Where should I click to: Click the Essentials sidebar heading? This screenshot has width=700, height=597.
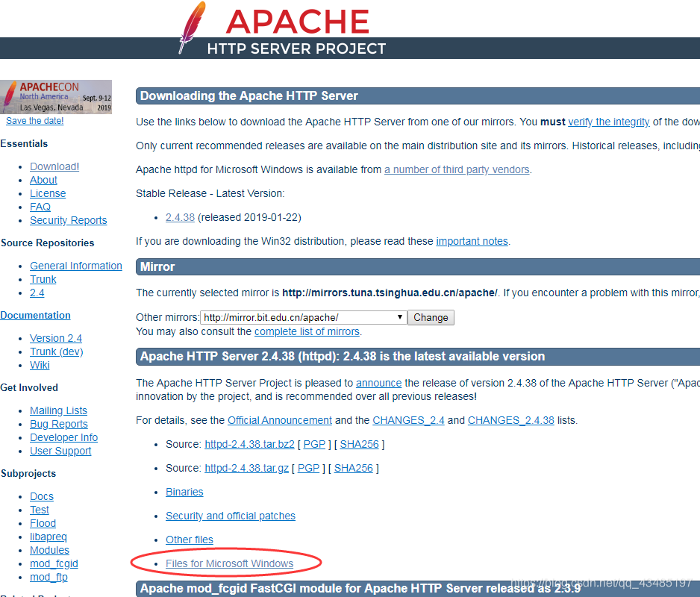point(24,143)
